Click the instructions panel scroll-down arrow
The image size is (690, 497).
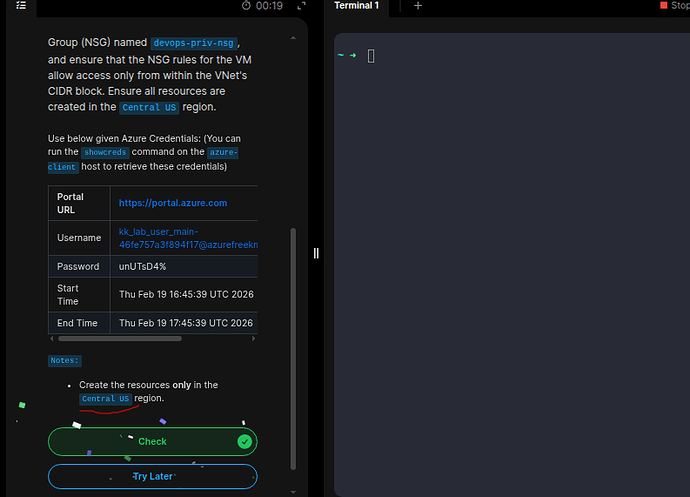tap(293, 492)
